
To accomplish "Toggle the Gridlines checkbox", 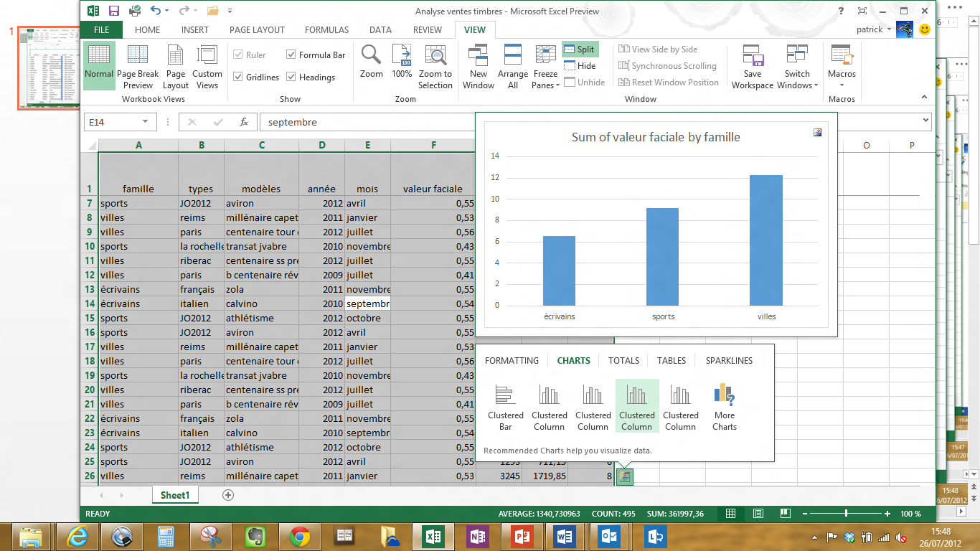I will [238, 77].
